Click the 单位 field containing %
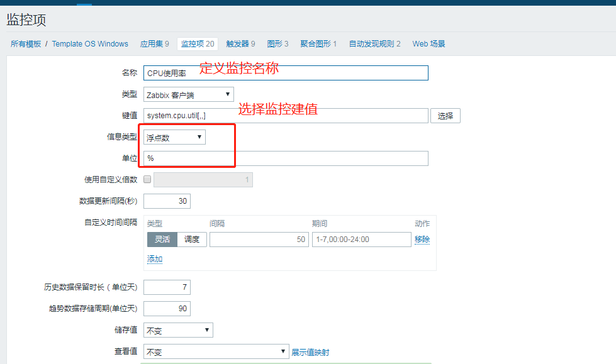Image resolution: width=616 pixels, height=364 pixels. pos(286,158)
